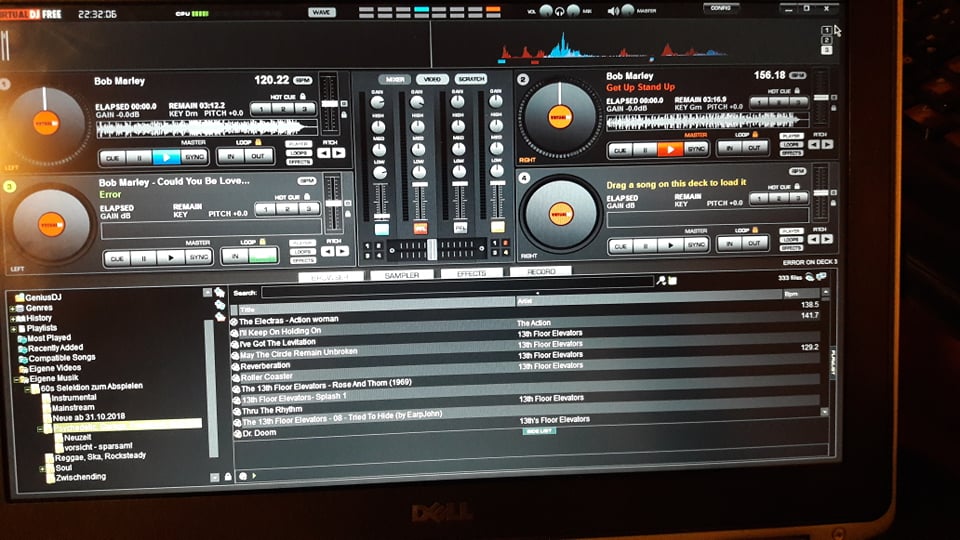Play deck 2 with the orange play button
960x540 pixels.
pyautogui.click(x=670, y=149)
